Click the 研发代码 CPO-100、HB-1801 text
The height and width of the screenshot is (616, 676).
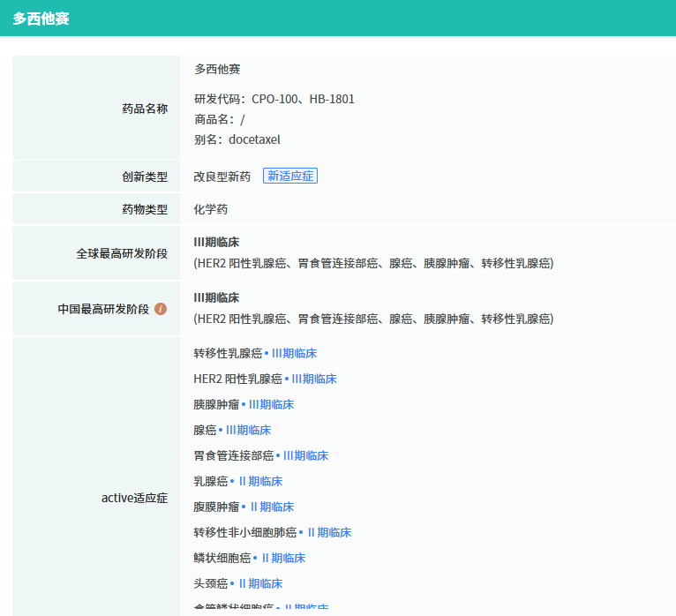tap(274, 99)
